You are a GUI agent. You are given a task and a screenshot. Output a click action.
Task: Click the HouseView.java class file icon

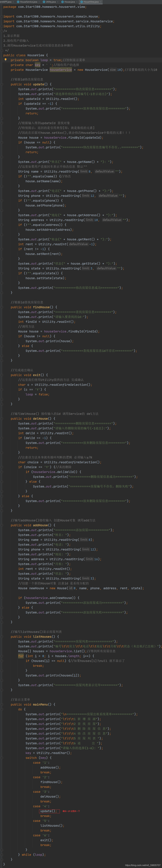pos(82,2)
